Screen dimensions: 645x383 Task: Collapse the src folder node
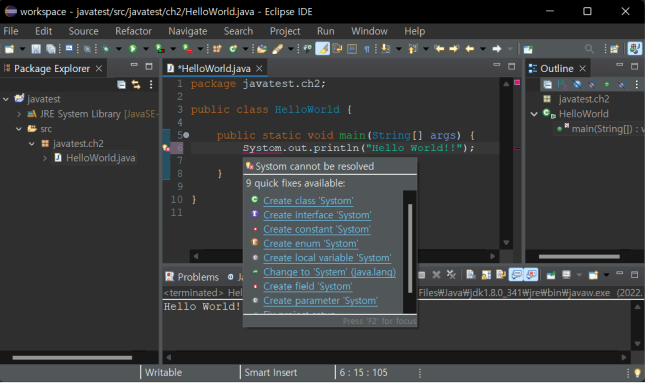[19, 129]
